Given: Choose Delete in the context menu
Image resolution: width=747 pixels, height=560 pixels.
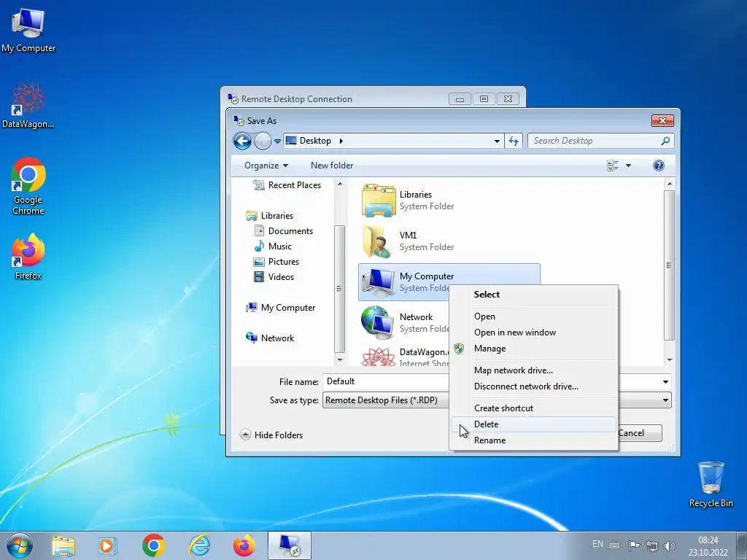Looking at the screenshot, I should click(533, 424).
